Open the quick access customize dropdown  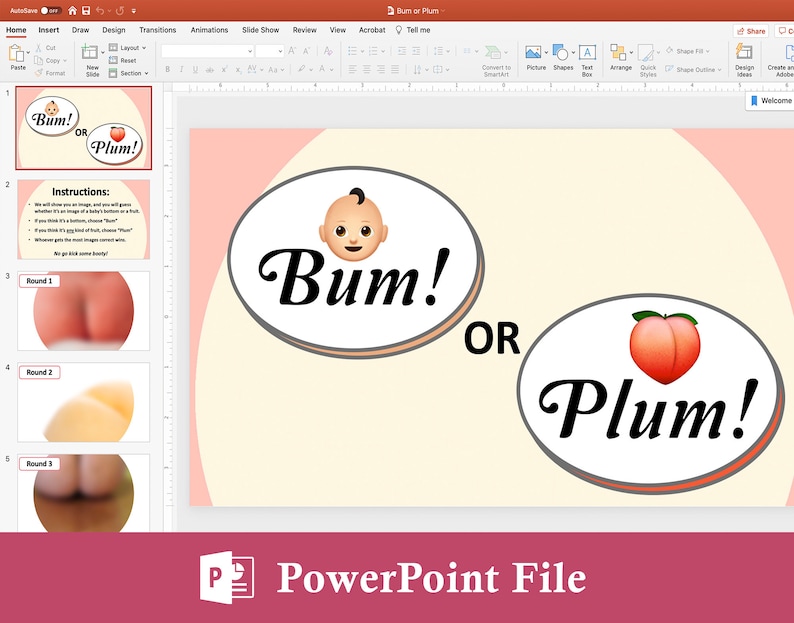tap(134, 11)
